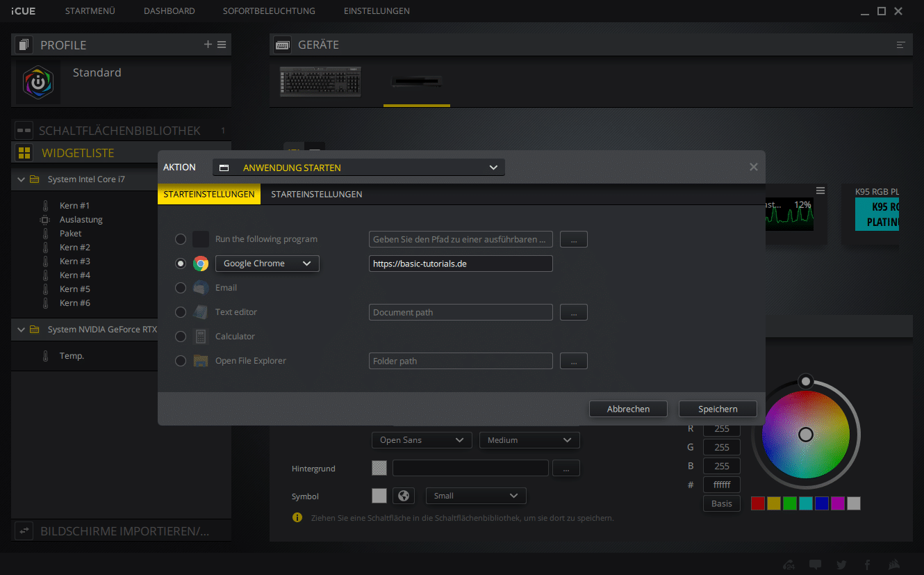Image resolution: width=924 pixels, height=575 pixels.
Task: Click the chat bubble icon in the footer
Action: 815,565
